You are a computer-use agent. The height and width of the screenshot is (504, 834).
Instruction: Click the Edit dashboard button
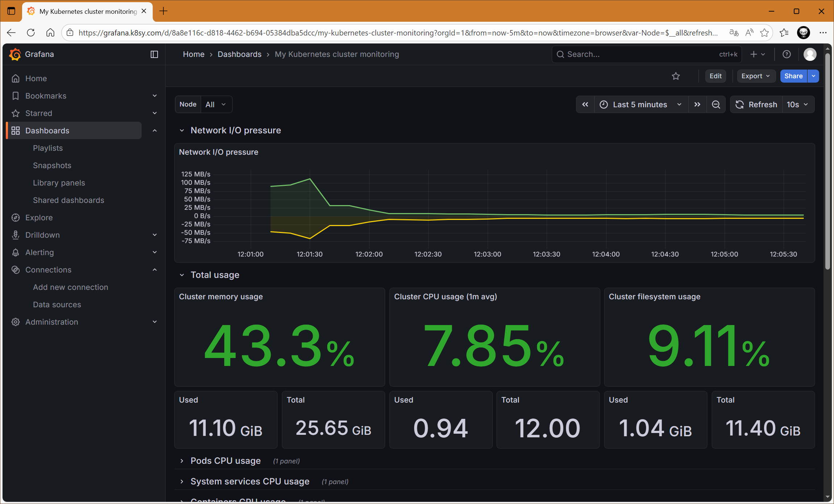point(715,76)
